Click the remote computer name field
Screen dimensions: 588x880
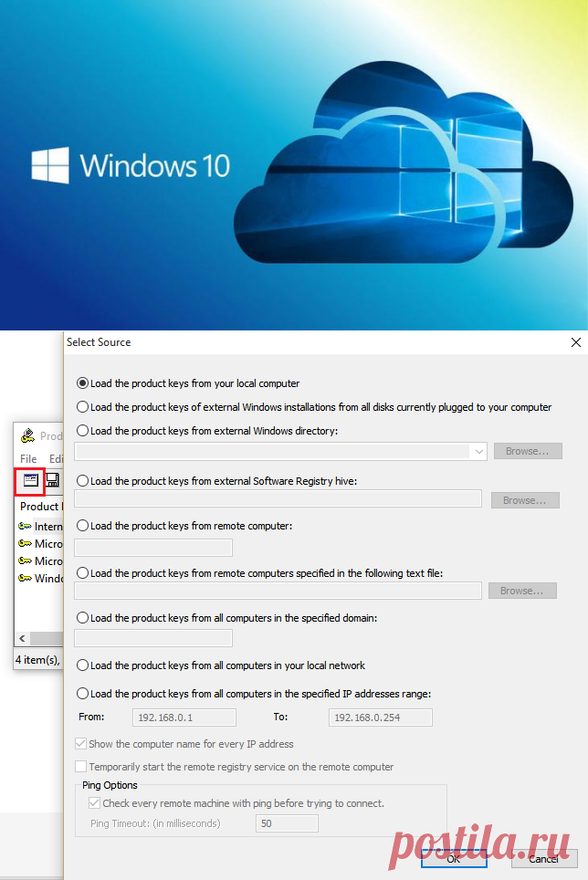point(153,547)
